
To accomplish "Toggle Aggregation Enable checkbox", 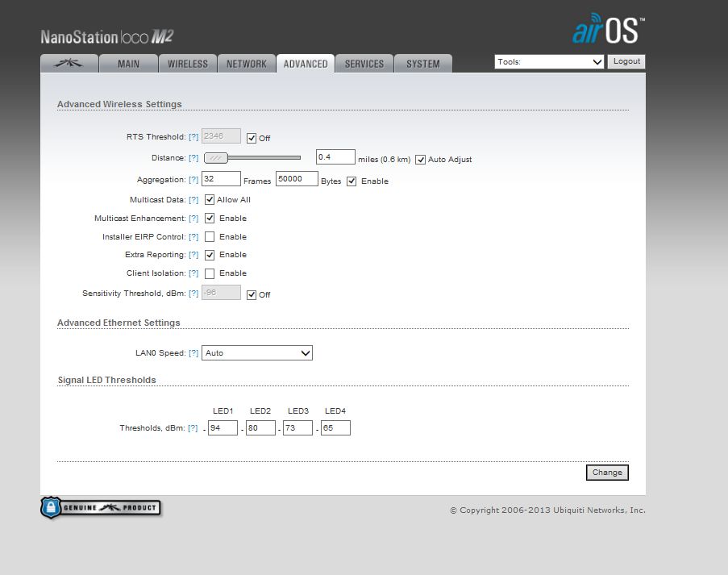I will tap(352, 181).
